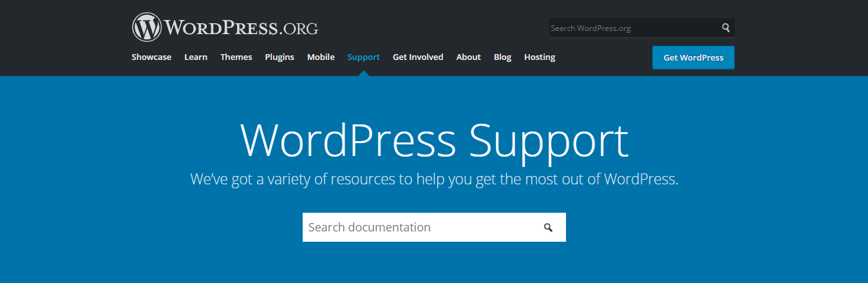Open the Learn menu item
The height and width of the screenshot is (283, 868).
pos(196,57)
